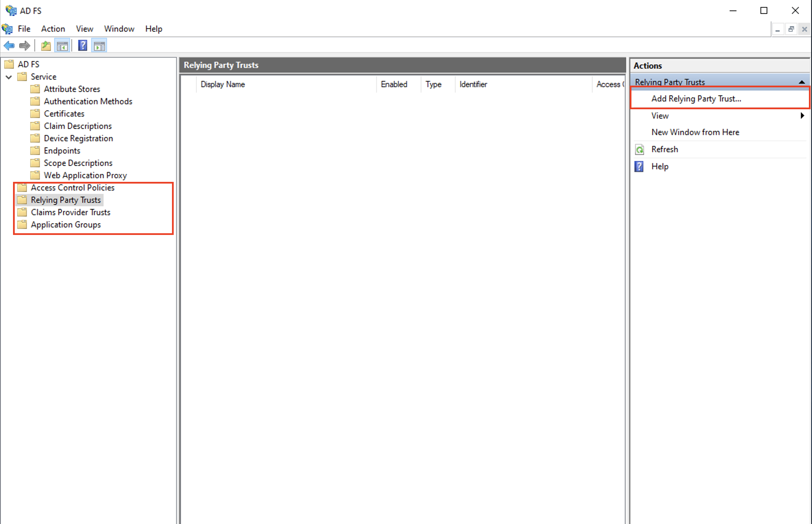Click the Help question-mark icon in Actions pane
This screenshot has width=812, height=524.
(x=639, y=166)
